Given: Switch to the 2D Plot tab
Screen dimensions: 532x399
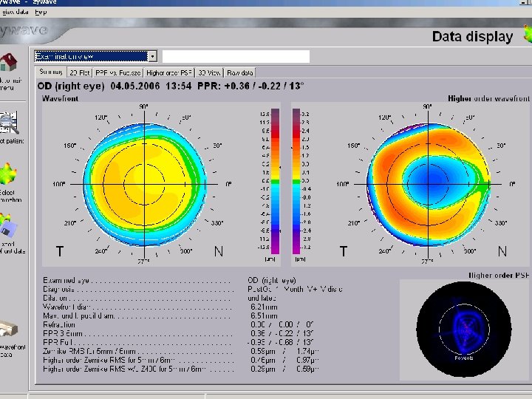Looking at the screenshot, I should [x=78, y=72].
